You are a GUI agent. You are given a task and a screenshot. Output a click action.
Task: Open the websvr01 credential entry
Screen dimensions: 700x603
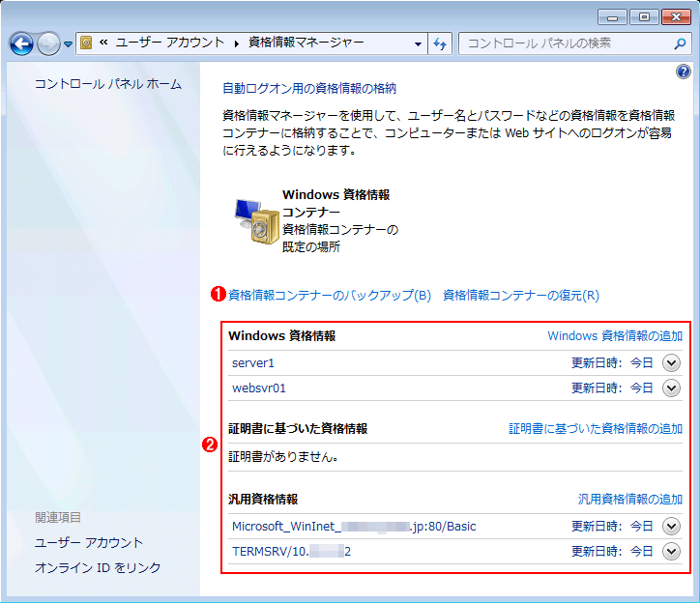point(259,388)
